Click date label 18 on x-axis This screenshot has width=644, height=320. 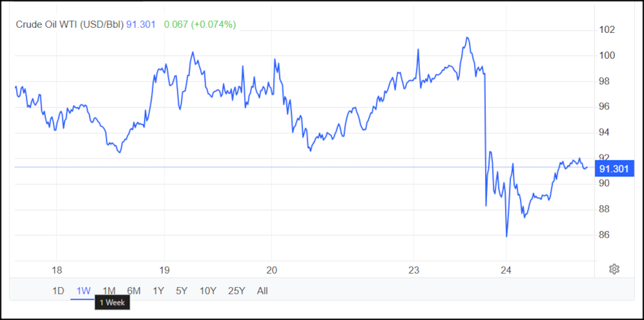pos(56,269)
